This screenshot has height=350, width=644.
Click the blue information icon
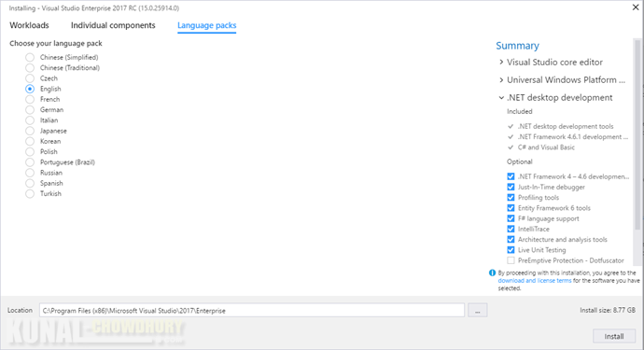click(492, 273)
